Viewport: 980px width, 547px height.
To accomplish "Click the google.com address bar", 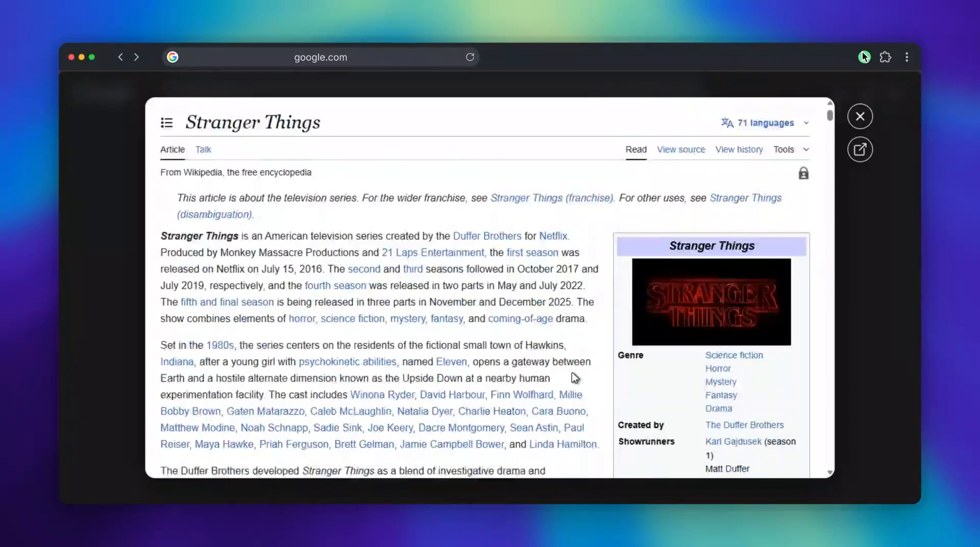I will click(321, 57).
